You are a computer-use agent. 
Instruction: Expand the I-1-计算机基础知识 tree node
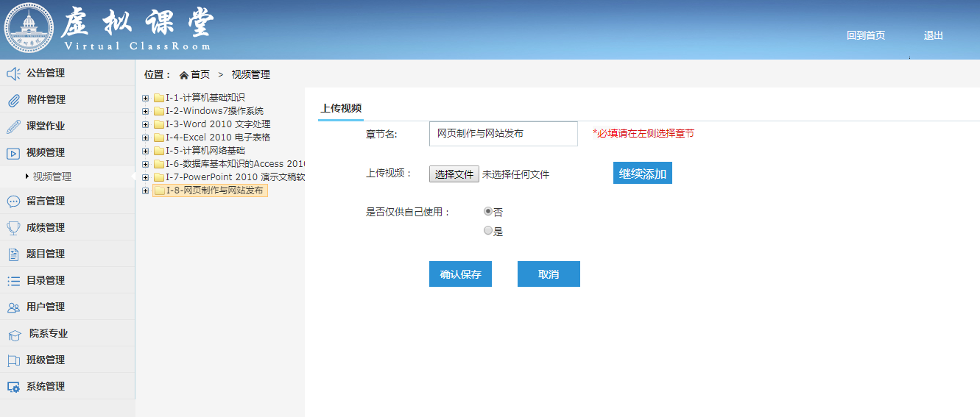(x=145, y=98)
